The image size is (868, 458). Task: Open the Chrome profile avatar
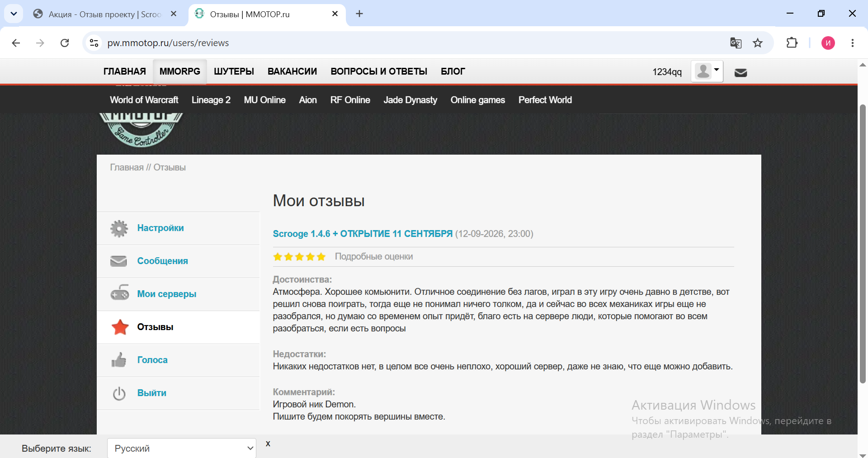828,43
